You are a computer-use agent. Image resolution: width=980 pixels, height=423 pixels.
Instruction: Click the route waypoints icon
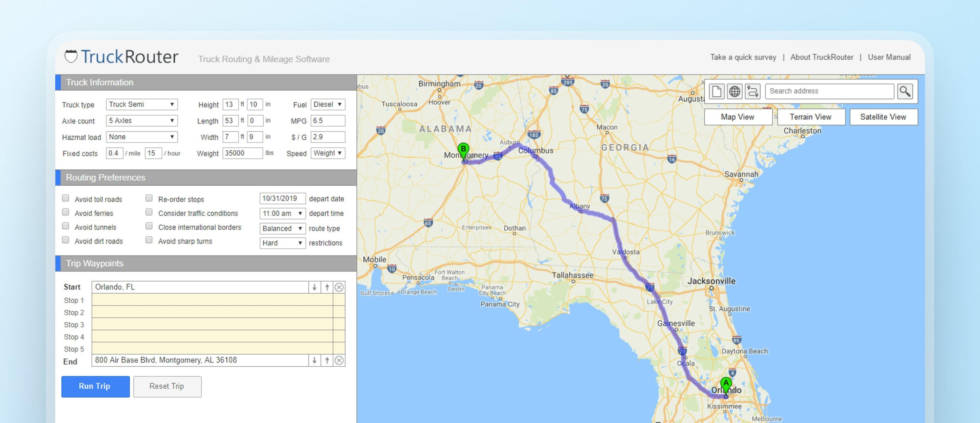(x=753, y=91)
